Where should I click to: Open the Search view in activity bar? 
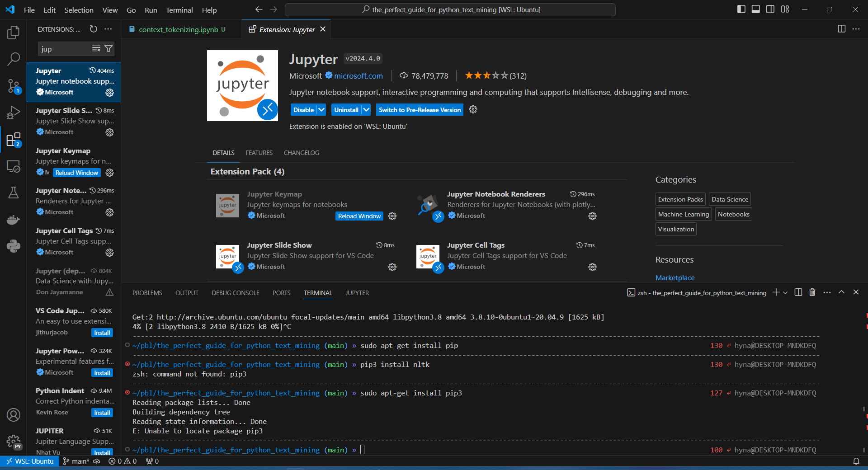click(14, 58)
